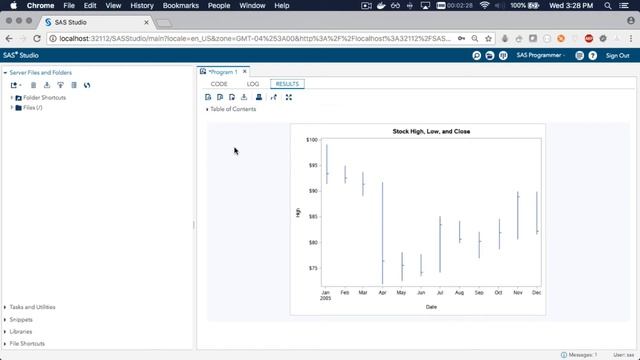Viewport: 640px width, 360px height.
Task: Go back in Chrome browser
Action: [9, 38]
